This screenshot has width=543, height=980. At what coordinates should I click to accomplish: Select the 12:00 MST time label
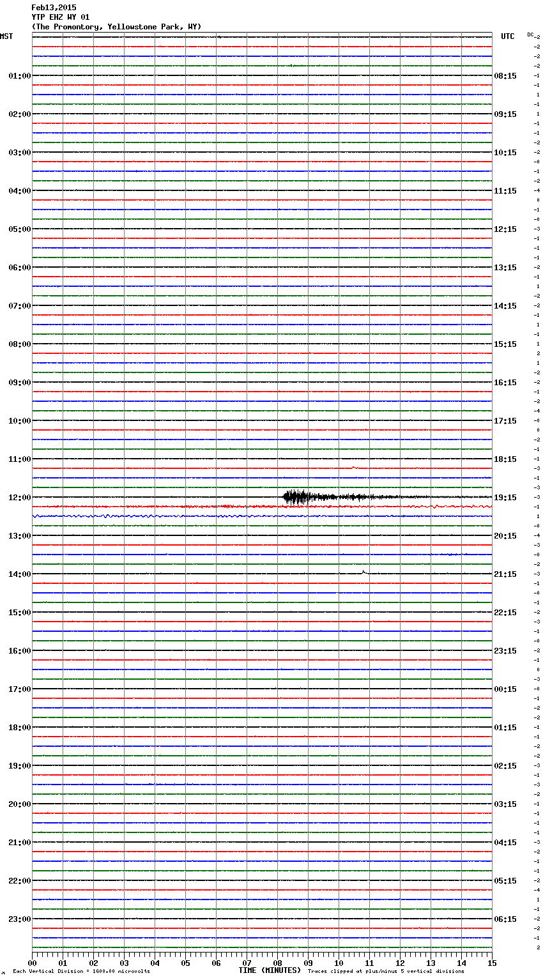tap(20, 498)
